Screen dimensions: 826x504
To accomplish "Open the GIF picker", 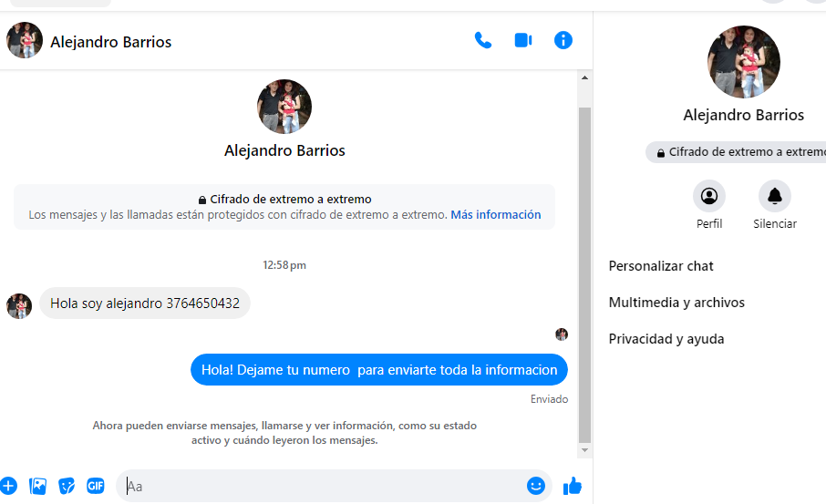I will pos(96,486).
